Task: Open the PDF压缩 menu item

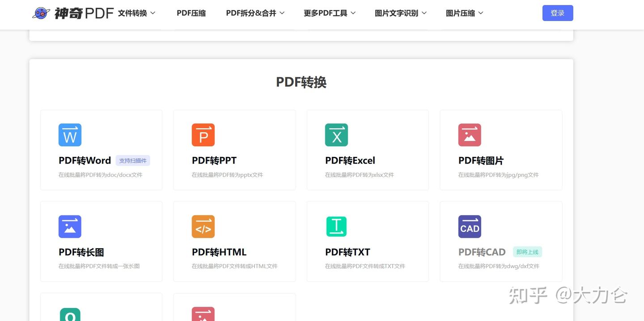Action: pos(191,13)
